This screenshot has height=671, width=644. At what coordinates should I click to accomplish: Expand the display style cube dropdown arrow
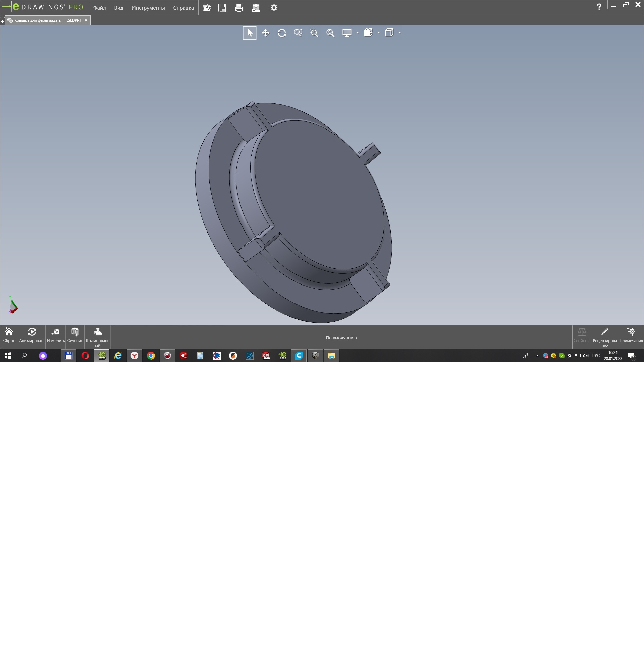(x=400, y=33)
